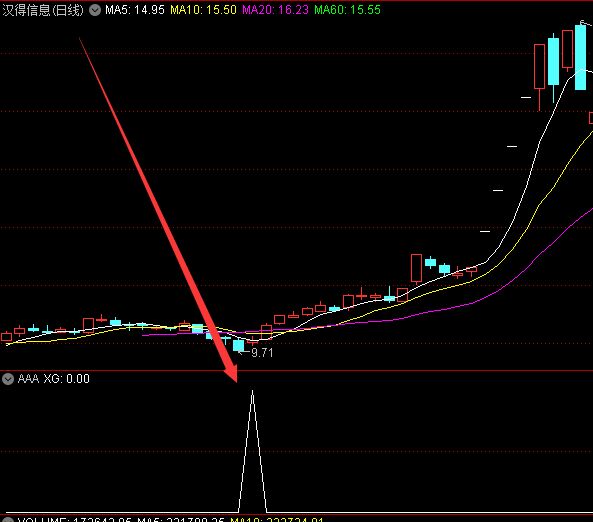Click the VOLUME panel header text

click(170, 519)
